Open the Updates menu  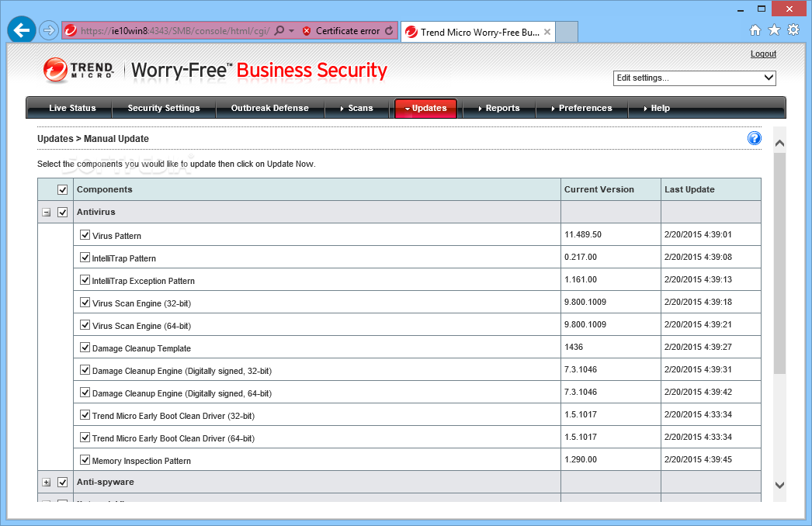click(425, 108)
